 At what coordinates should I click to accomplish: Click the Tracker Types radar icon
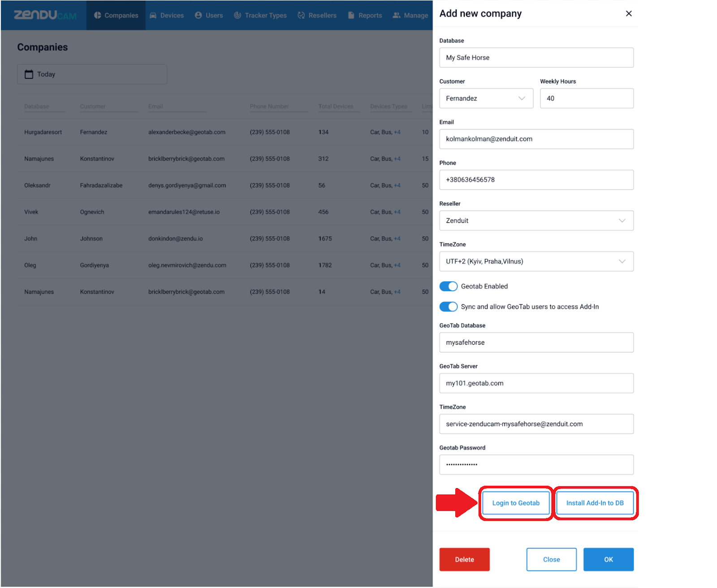coord(238,15)
